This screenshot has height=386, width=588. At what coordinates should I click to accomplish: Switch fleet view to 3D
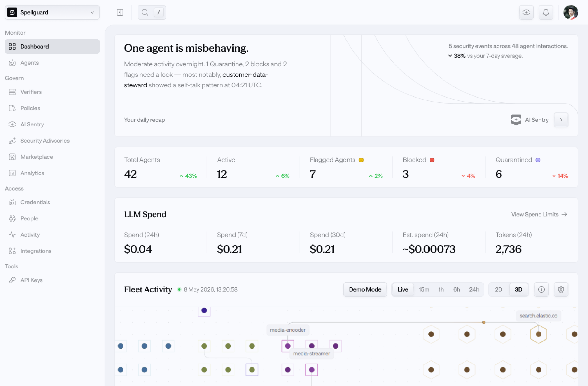tap(518, 289)
